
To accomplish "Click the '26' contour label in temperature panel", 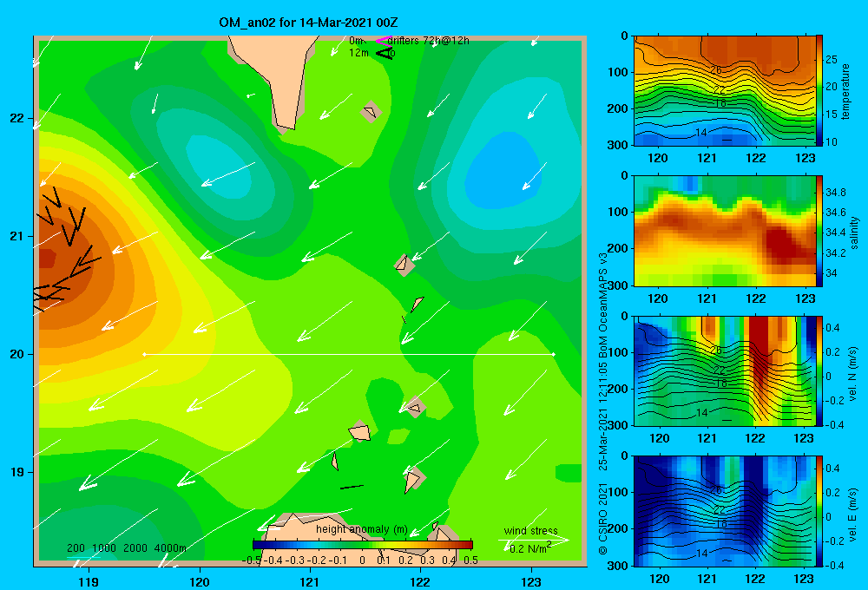I will (x=716, y=70).
